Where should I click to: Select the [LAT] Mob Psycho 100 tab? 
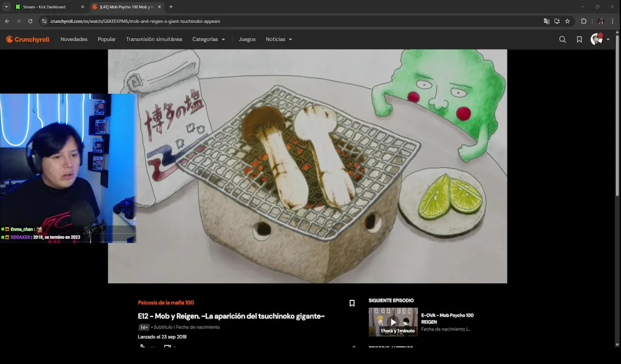coord(126,7)
